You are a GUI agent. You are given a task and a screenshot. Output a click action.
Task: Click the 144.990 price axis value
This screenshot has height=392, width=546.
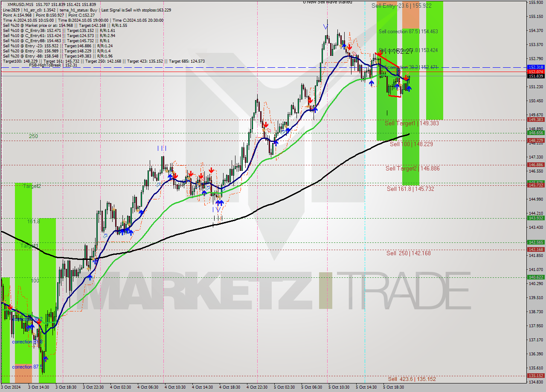coord(536,199)
